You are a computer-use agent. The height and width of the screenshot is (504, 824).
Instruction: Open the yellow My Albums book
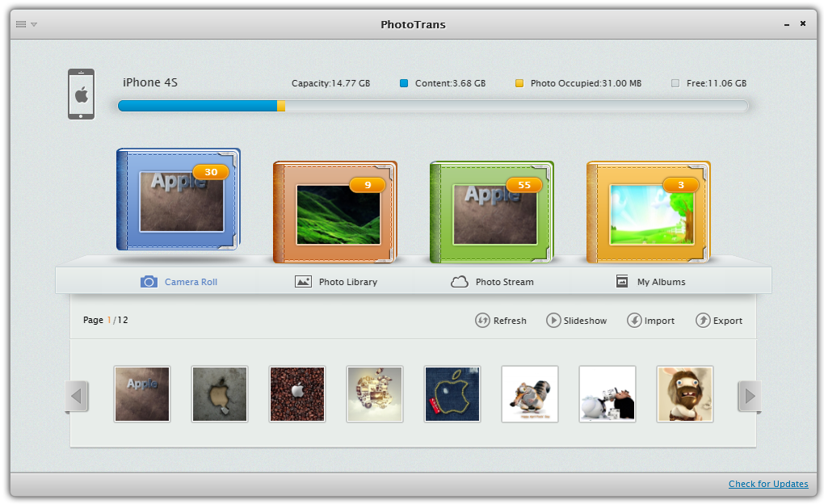tap(649, 212)
